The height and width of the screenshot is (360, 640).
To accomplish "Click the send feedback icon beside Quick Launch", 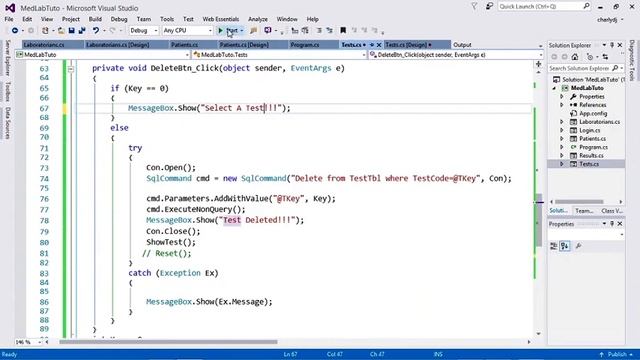I will (x=489, y=7).
